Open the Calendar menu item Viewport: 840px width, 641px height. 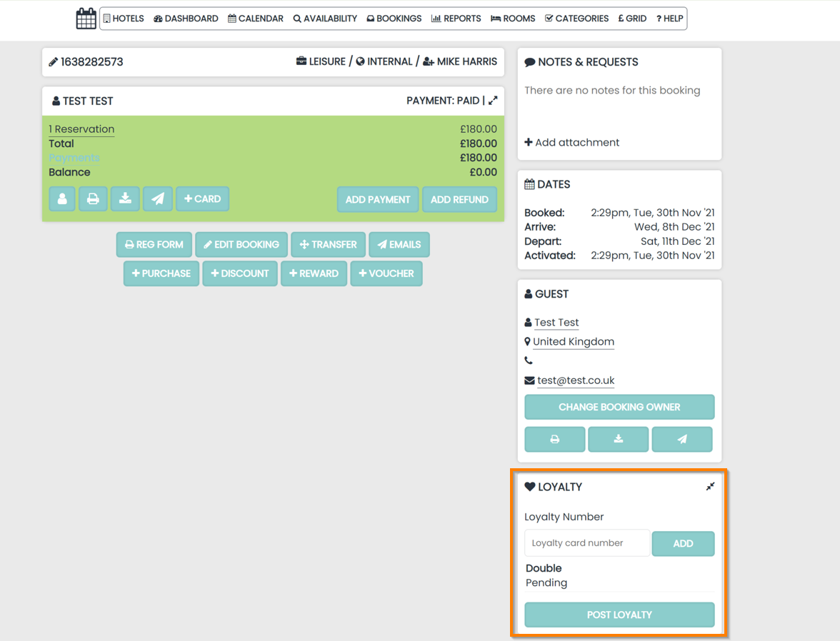[x=256, y=19]
